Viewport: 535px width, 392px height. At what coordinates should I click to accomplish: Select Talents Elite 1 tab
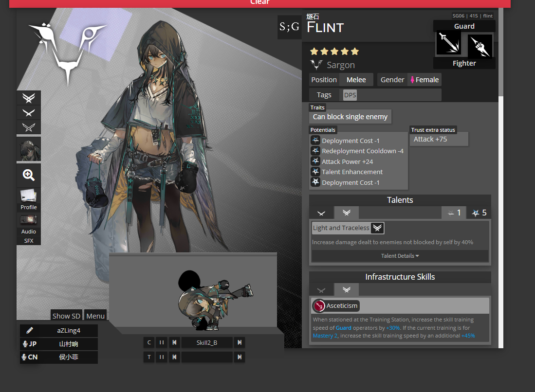[321, 213]
